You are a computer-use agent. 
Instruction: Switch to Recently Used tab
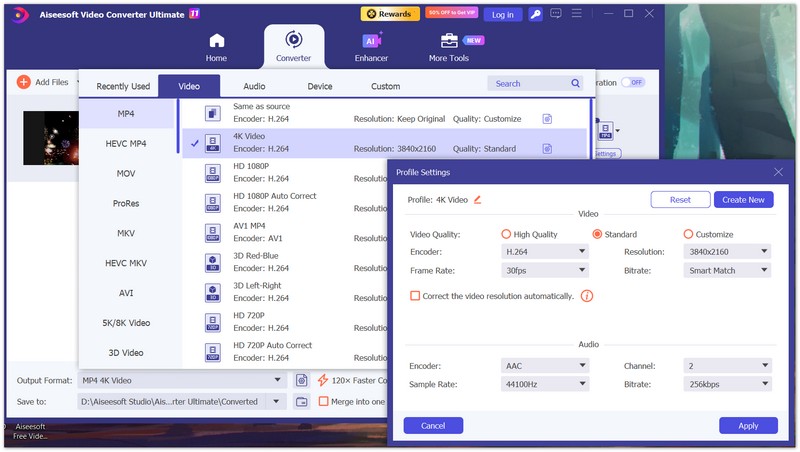[123, 86]
